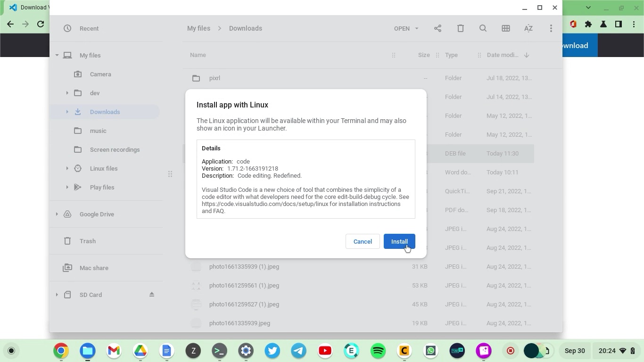Open the AZ sort options

tap(528, 28)
